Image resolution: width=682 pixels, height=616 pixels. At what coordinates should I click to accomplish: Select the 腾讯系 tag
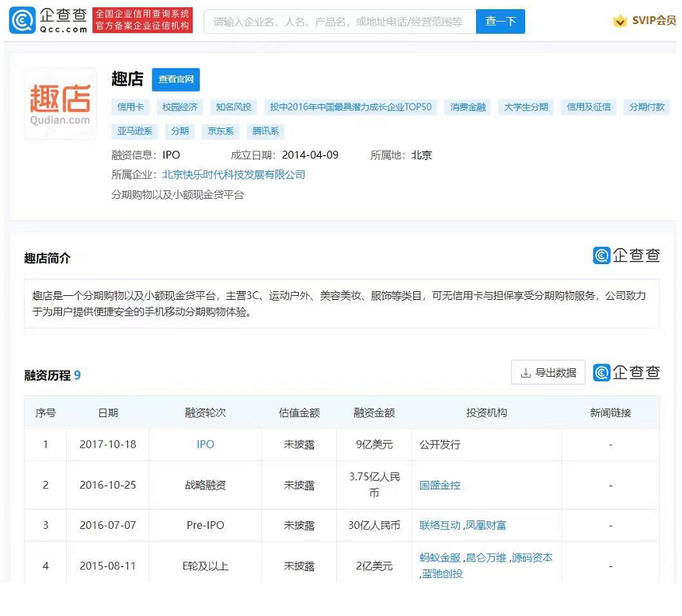266,131
